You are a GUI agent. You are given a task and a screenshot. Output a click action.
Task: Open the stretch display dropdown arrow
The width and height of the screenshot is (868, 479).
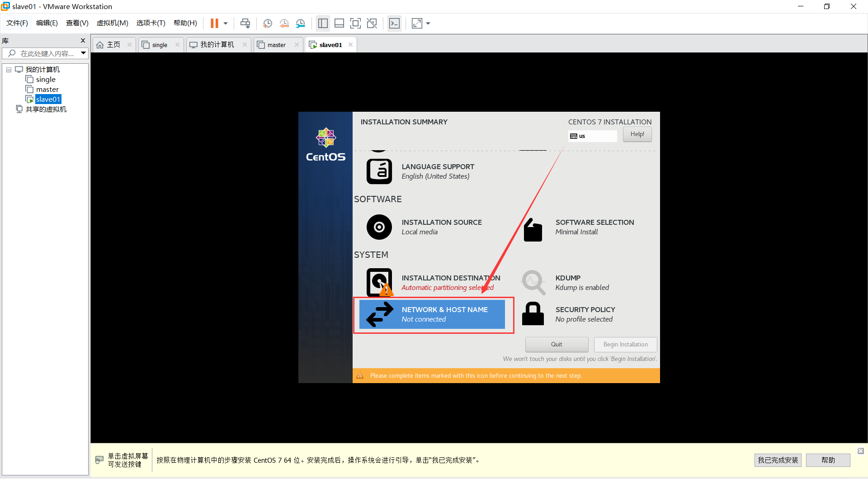[428, 23]
